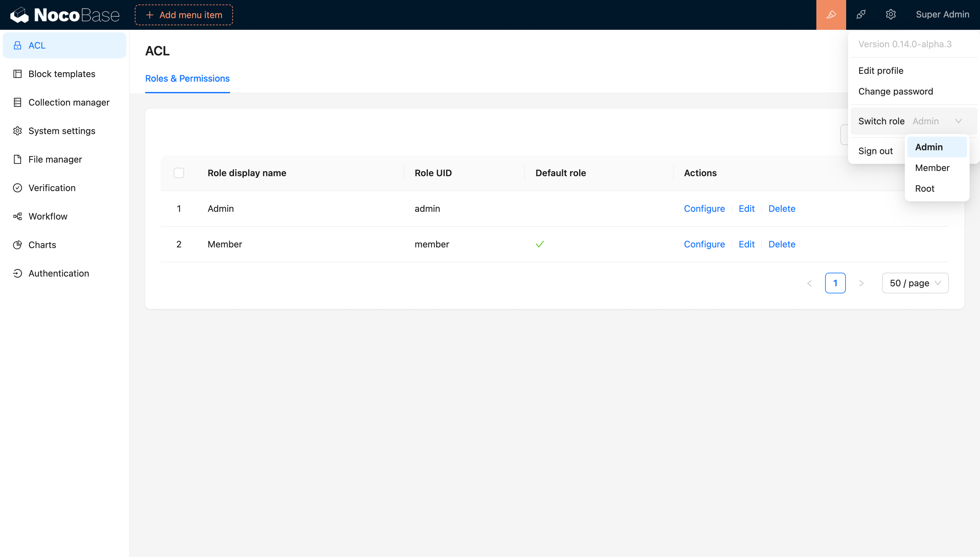Switch to Roles & Permissions tab

tap(187, 78)
